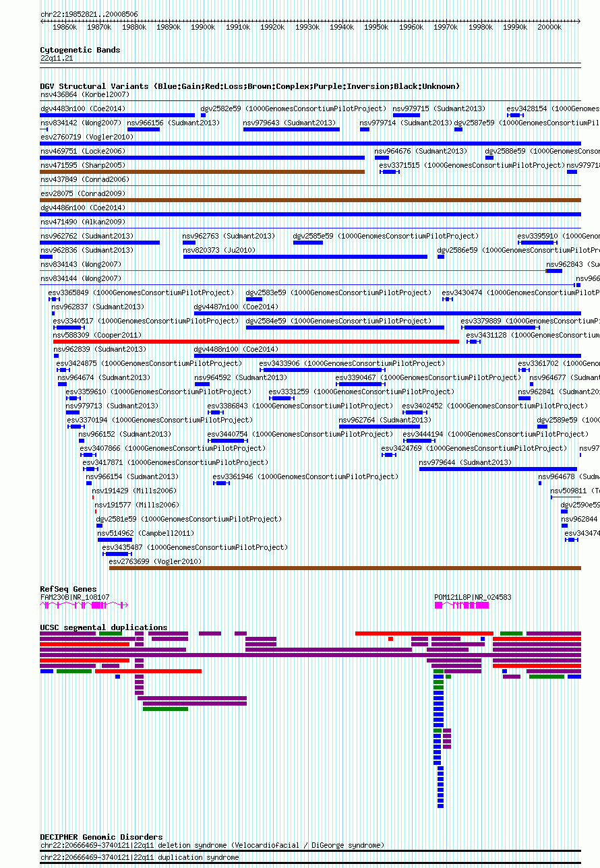Open the Cytogenetic Bands track title
The height and width of the screenshot is (868, 600).
(x=80, y=50)
